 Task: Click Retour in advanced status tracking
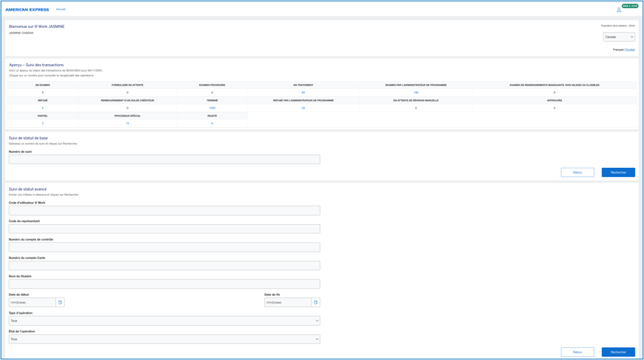pos(577,352)
